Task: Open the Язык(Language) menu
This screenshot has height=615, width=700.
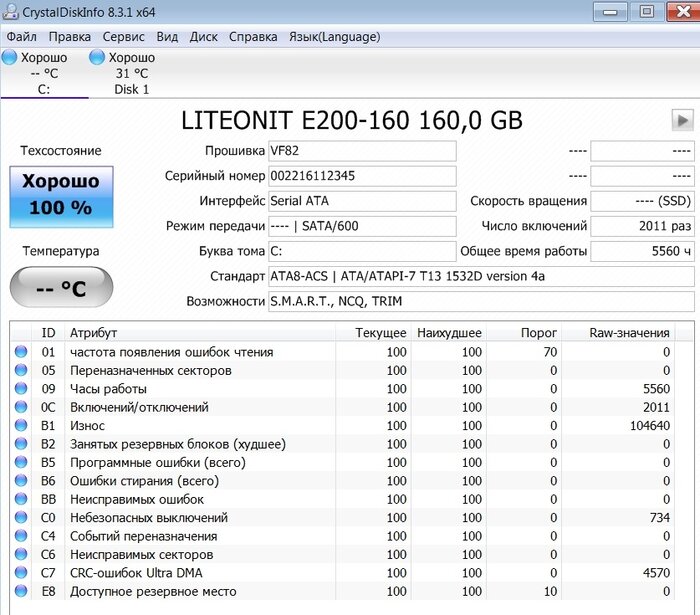Action: point(335,37)
